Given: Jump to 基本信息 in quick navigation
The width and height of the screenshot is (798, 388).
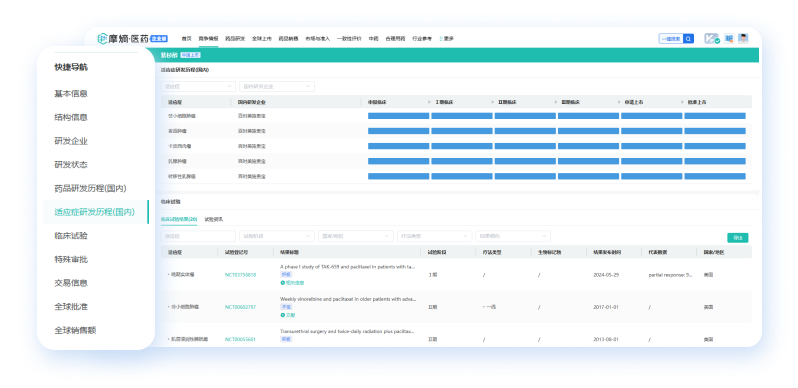Looking at the screenshot, I should pos(71,94).
